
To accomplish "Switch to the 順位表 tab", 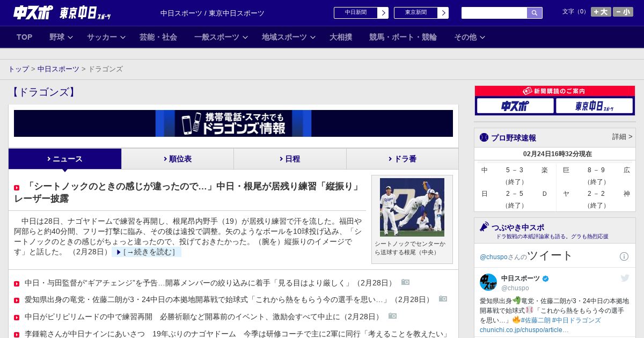I will (x=178, y=159).
